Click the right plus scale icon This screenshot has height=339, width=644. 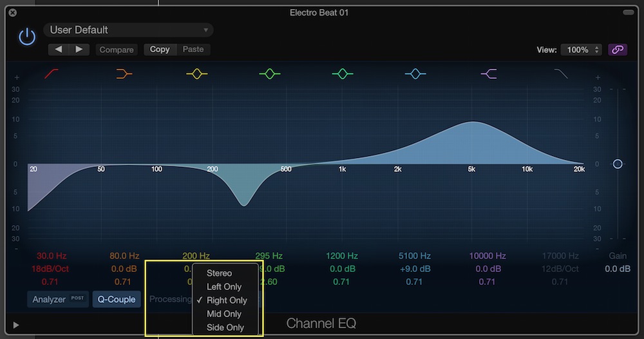598,77
